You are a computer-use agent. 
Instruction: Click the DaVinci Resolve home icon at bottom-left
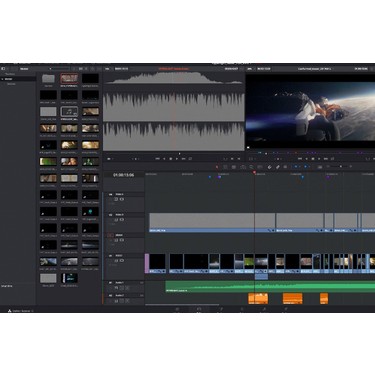[10, 311]
